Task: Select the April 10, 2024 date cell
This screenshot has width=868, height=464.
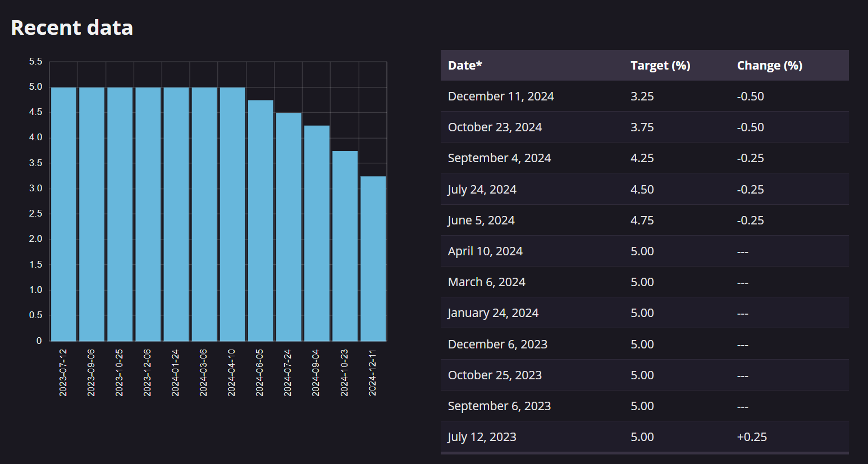Action: click(x=485, y=251)
